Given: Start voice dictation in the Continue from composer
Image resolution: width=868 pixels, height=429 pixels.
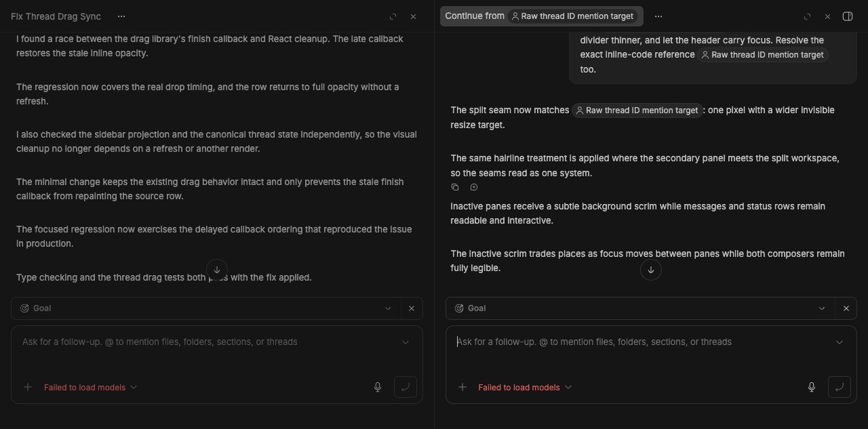Looking at the screenshot, I should coord(812,387).
